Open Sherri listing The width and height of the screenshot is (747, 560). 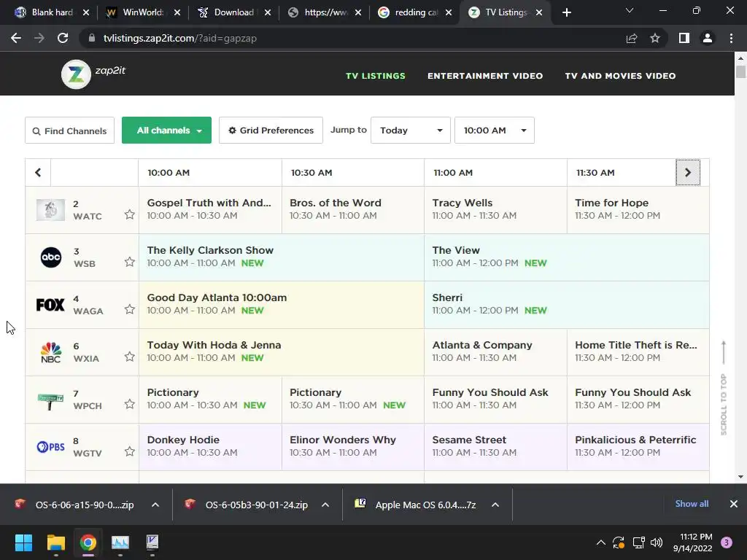566,305
